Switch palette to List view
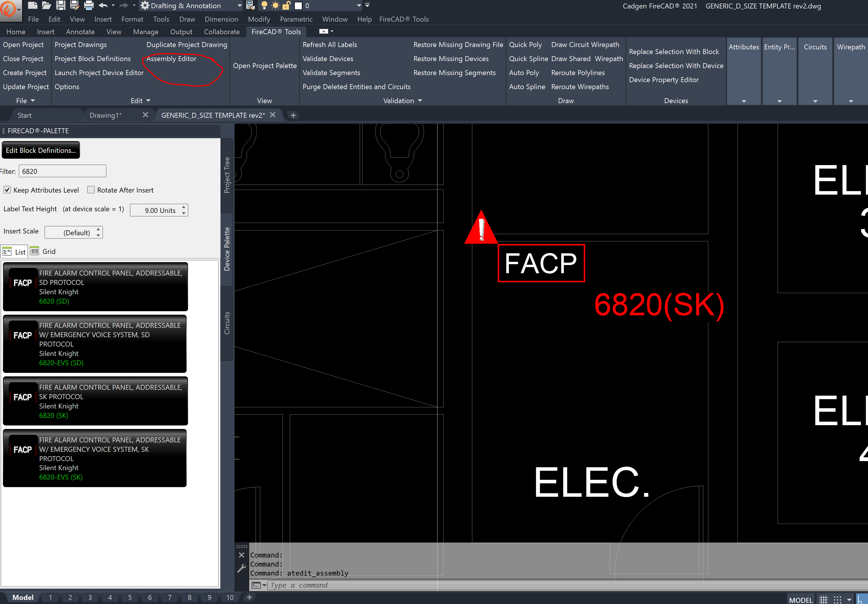Viewport: 868px width, 604px height. pyautogui.click(x=14, y=252)
